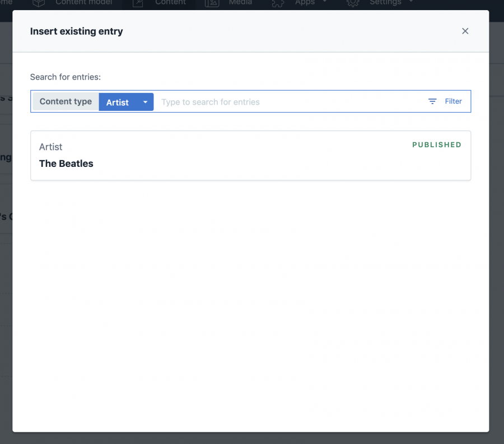504x444 pixels.
Task: Click the Settings gear icon in the background navigation
Action: 353,3
